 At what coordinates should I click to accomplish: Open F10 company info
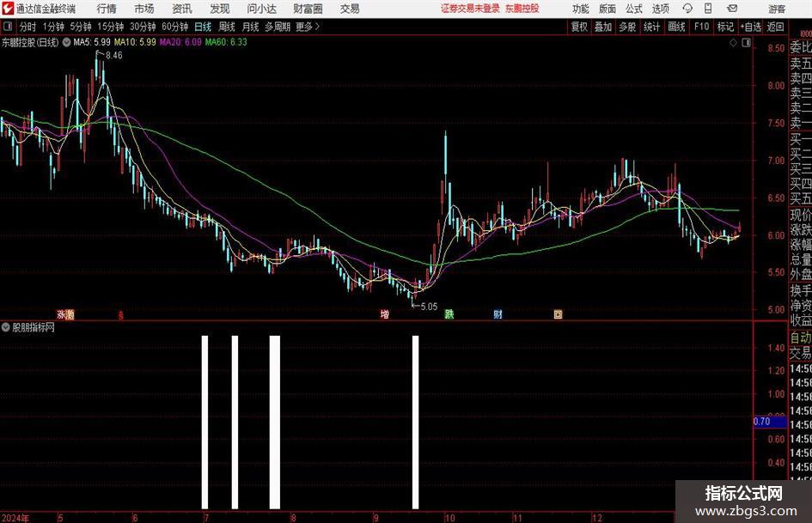pos(702,27)
